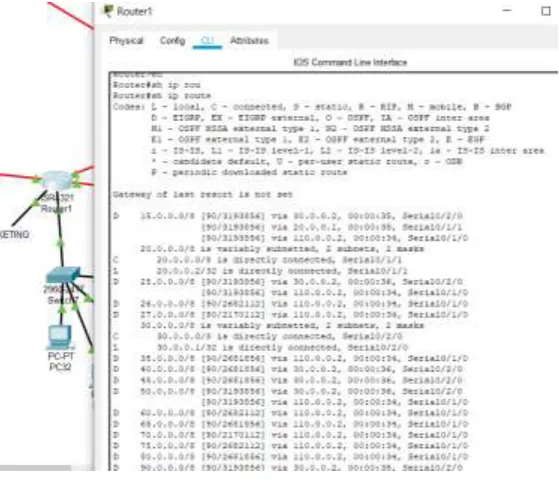559x486 pixels.
Task: Click the 40.0.0.0/8 route line
Action: pos(287,369)
